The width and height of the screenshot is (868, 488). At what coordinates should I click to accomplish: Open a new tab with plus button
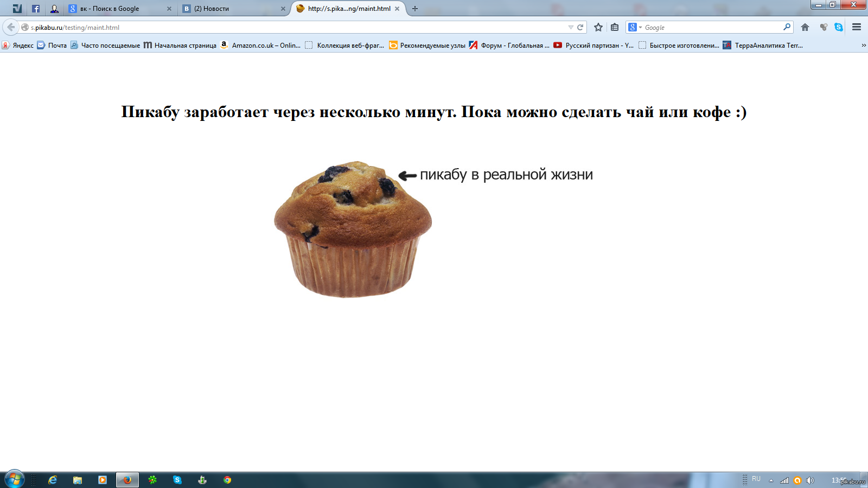[415, 9]
